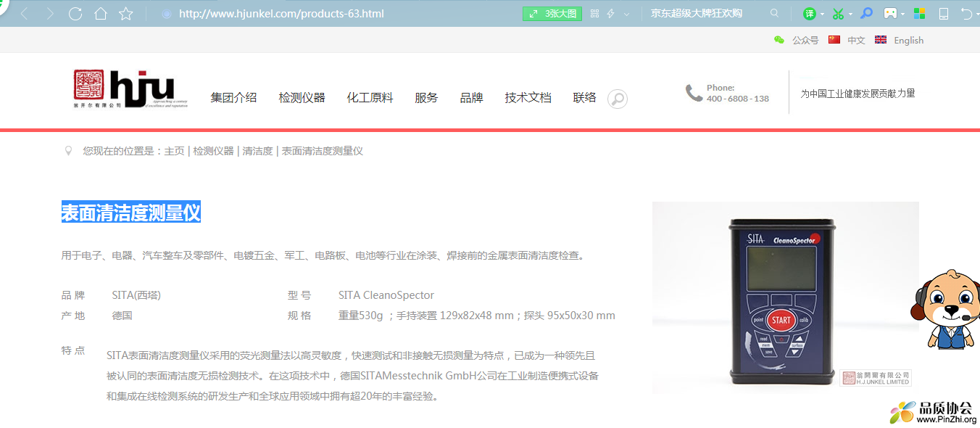Click the location pin icon in breadcrumb
Image resolution: width=980 pixels, height=428 pixels.
tap(69, 151)
